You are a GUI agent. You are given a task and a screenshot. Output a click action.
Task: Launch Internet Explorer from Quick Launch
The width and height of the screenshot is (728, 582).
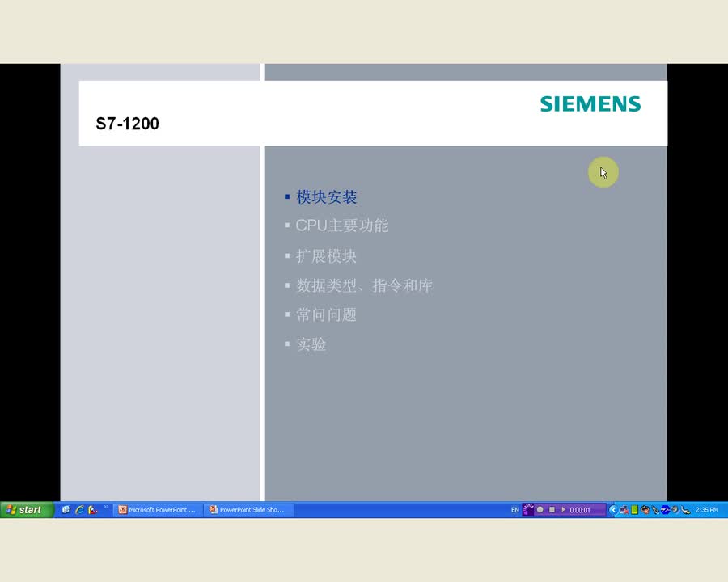(80, 509)
